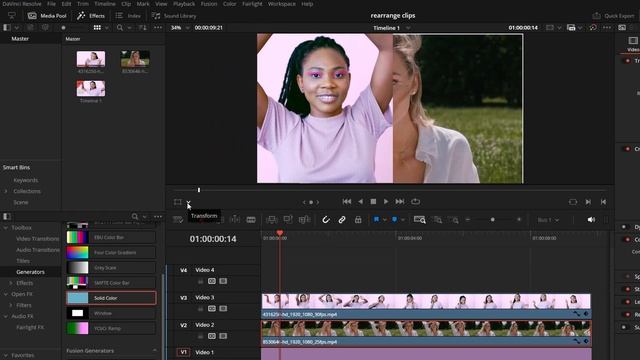This screenshot has height=360, width=640.
Task: Toggle the position lock icon
Action: coord(358,220)
